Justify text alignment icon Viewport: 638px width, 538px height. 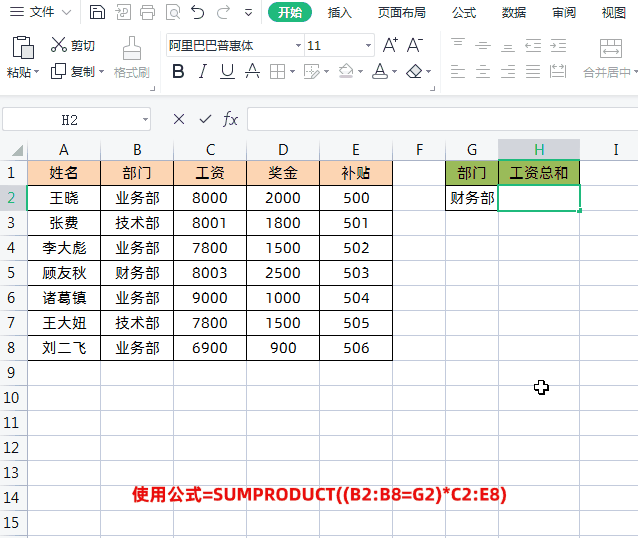[533, 72]
